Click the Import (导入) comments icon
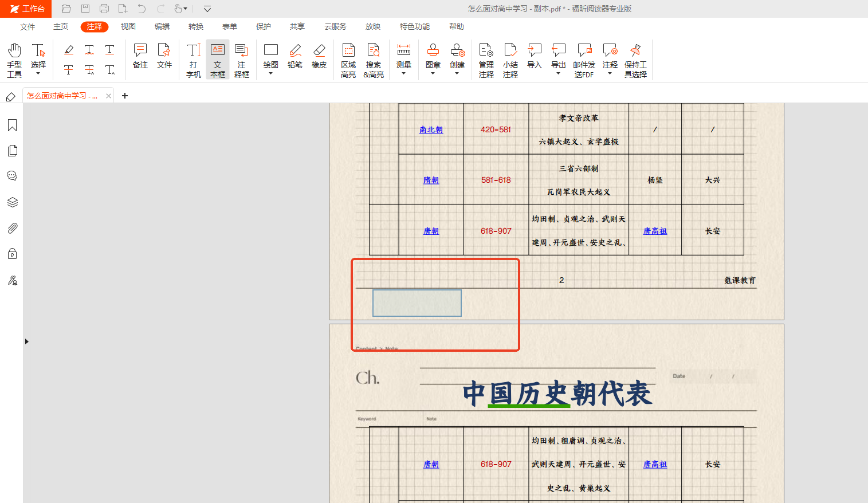 point(534,56)
